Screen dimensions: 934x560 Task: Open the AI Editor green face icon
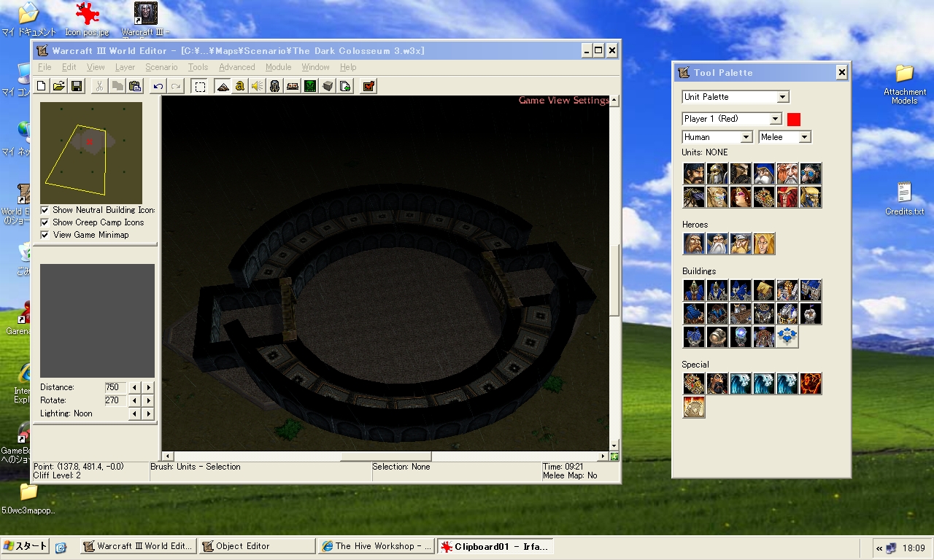[x=310, y=86]
